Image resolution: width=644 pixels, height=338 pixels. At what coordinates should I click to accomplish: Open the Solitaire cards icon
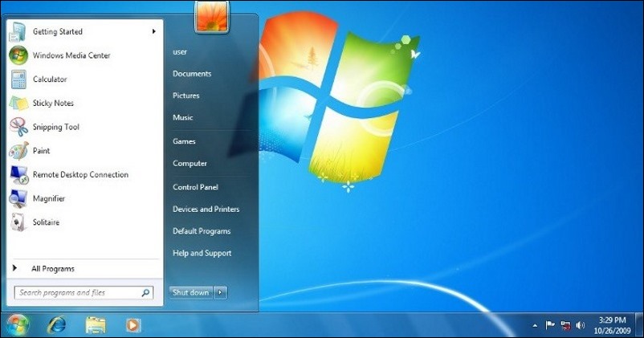(x=18, y=222)
